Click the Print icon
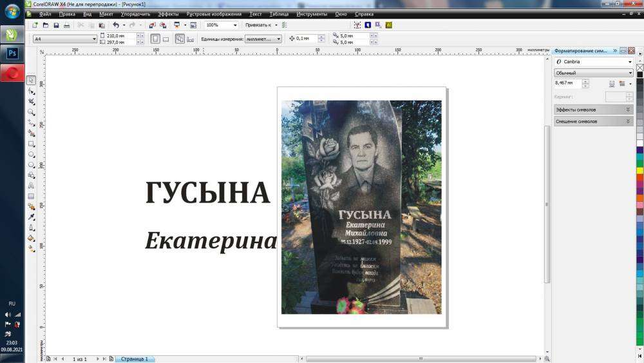This screenshot has width=644, height=363. (66, 25)
